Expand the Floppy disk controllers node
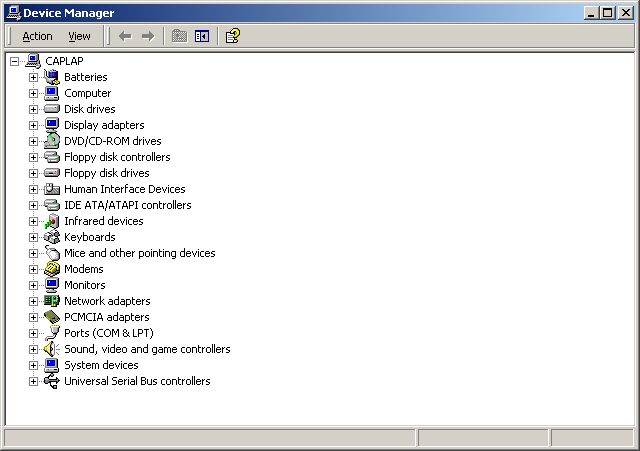This screenshot has height=451, width=640. 33,157
